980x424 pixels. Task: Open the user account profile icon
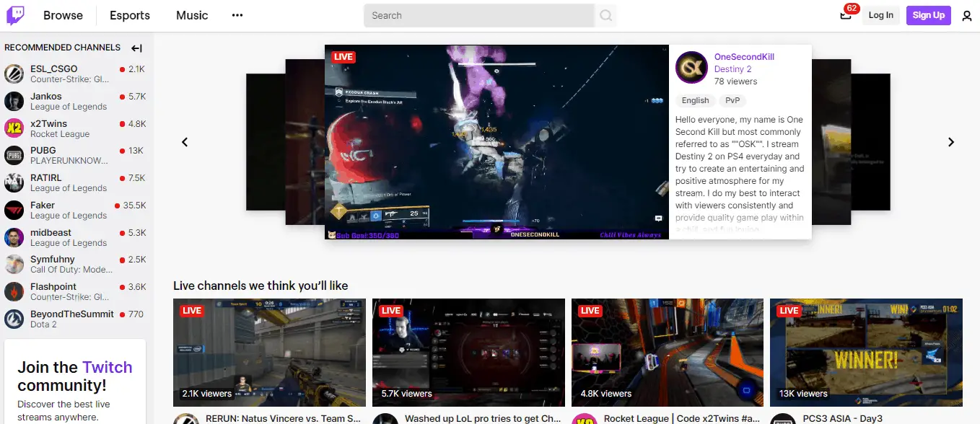point(967,15)
